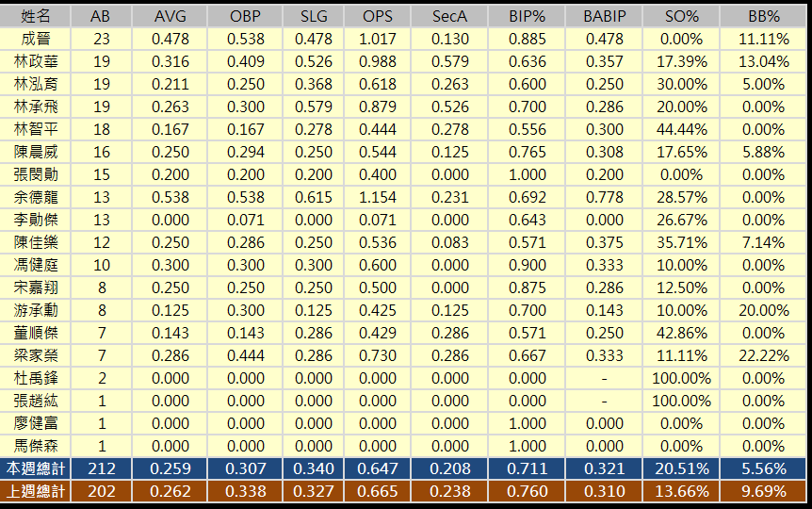
Task: Click player name 余德龍
Action: tap(36, 197)
